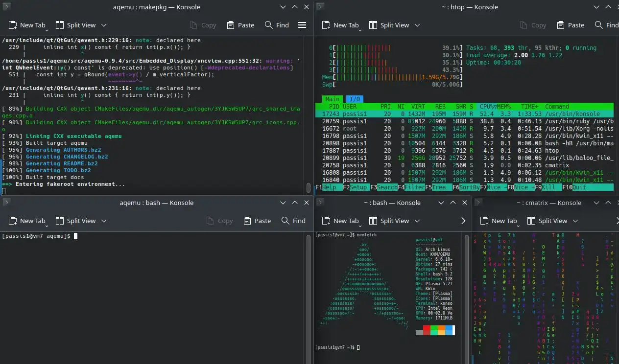Open Split View dropdown in cmatrix Konsole
Screen dimensions: 619x364
coord(575,221)
